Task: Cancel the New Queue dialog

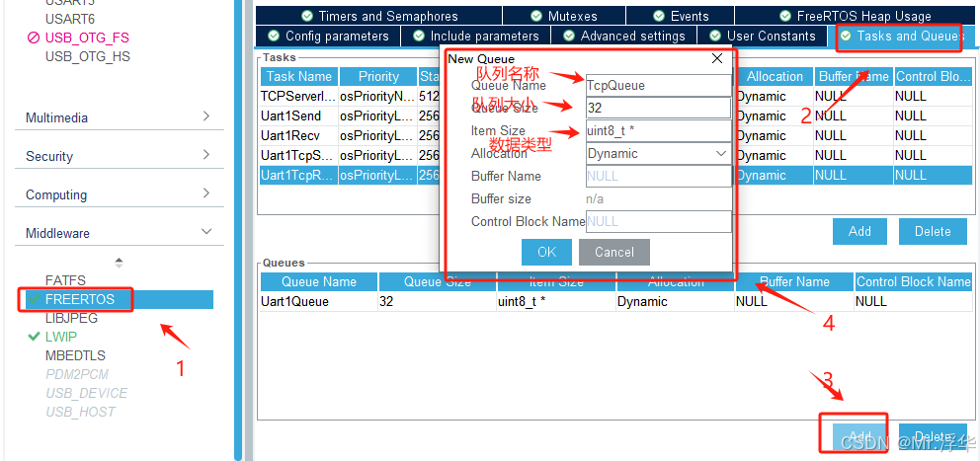Action: pyautogui.click(x=614, y=252)
